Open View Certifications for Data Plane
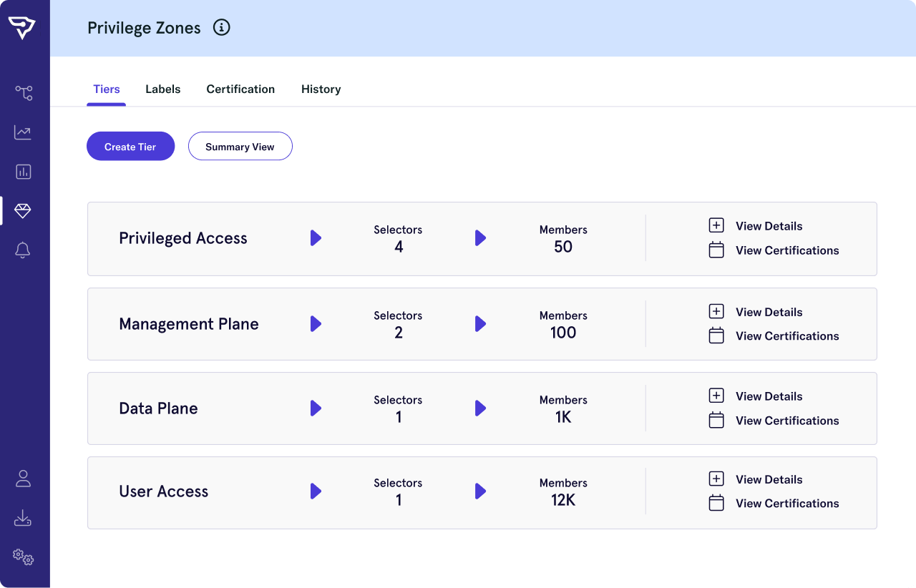The image size is (916, 588). (786, 421)
